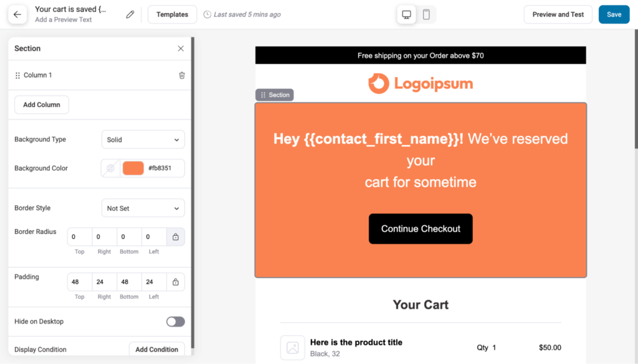Click the Add Column button
This screenshot has height=364, width=638.
(41, 105)
